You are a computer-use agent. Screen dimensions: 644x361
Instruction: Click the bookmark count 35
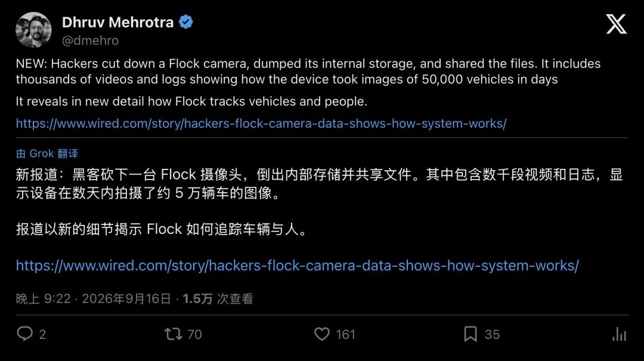tap(492, 334)
